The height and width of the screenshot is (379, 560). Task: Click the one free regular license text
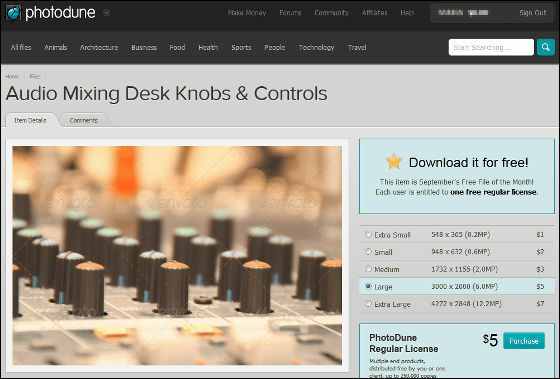pos(493,192)
